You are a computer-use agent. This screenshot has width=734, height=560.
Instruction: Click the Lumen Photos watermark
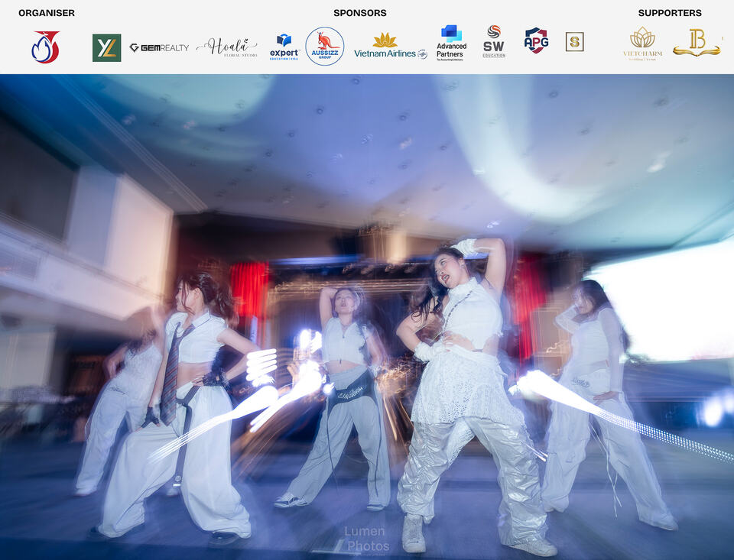point(366,539)
